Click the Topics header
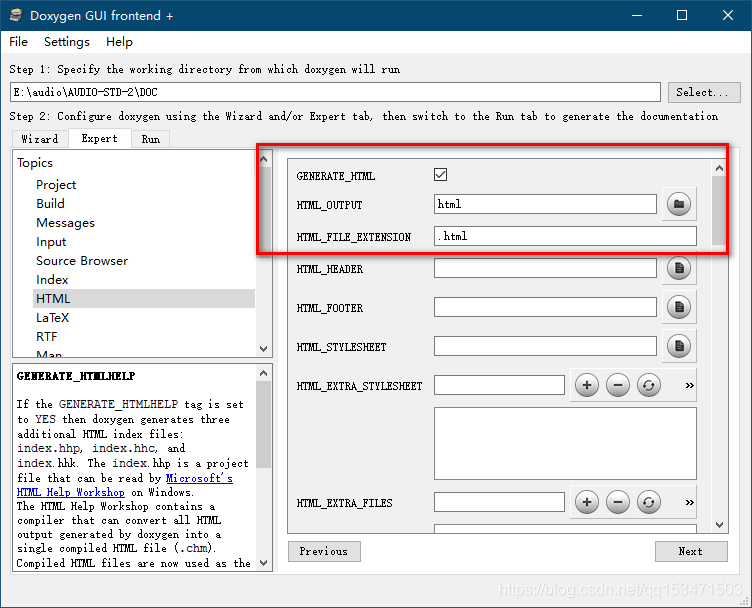The height and width of the screenshot is (608, 752). coord(35,163)
